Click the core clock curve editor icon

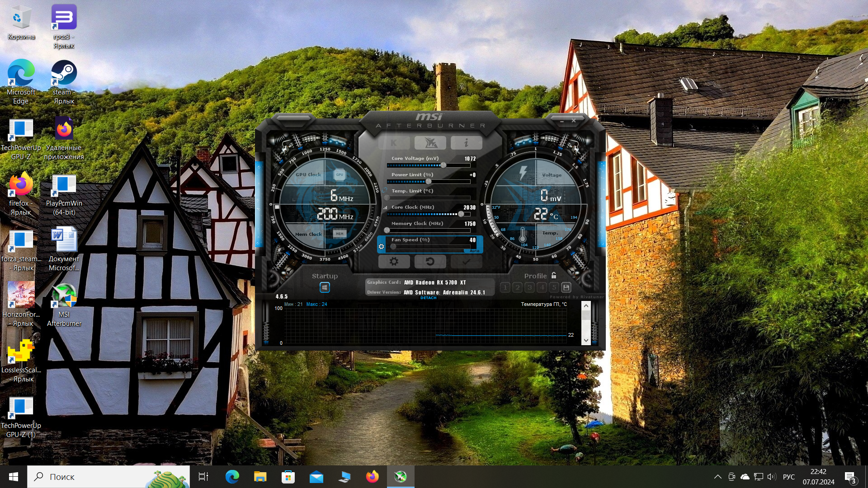(385, 207)
